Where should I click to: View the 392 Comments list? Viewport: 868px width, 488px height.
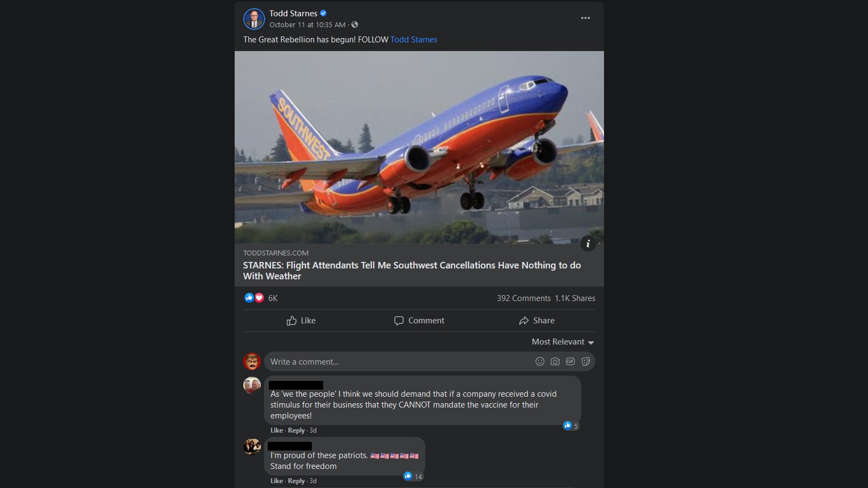coord(523,298)
